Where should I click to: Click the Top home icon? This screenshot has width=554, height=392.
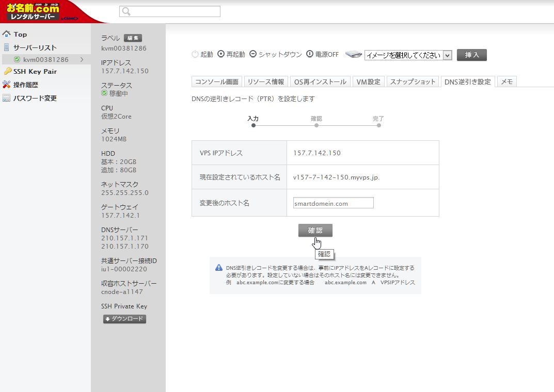point(6,34)
